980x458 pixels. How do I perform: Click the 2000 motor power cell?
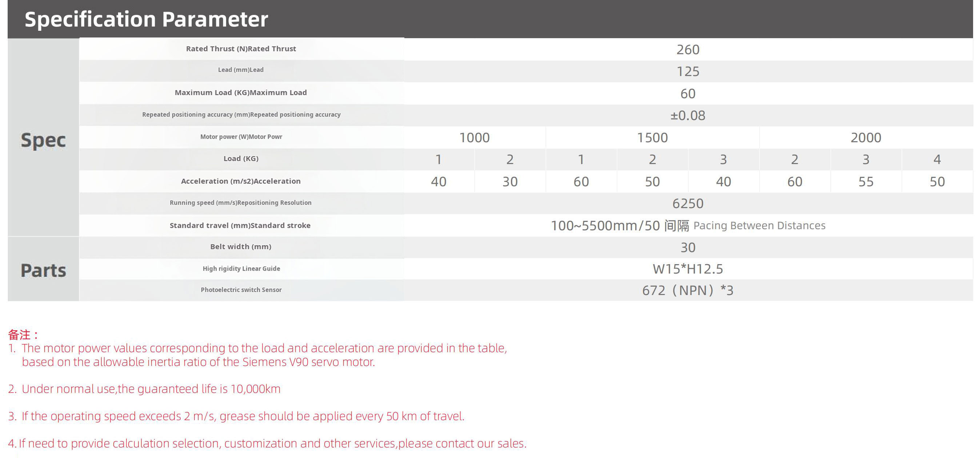pos(865,138)
